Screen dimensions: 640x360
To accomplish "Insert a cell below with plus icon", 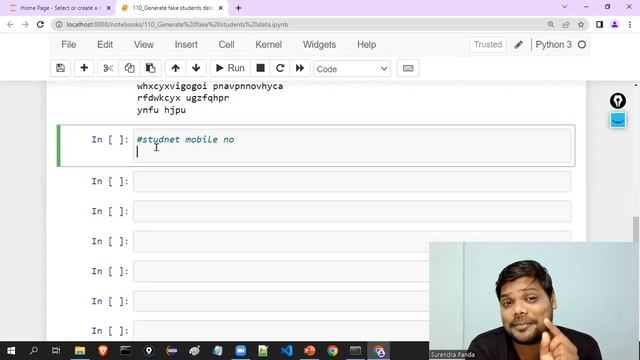I will [x=84, y=68].
